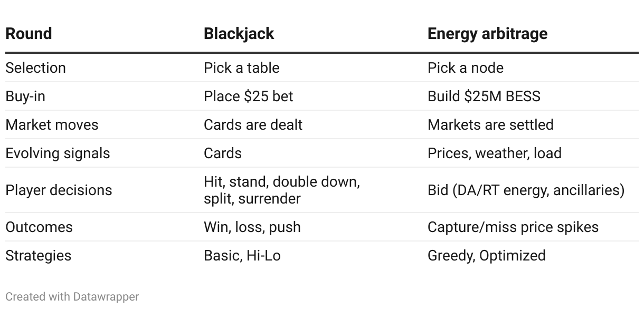Click the Pick a node cell
Screen dimensions: 644x309
(x=466, y=68)
